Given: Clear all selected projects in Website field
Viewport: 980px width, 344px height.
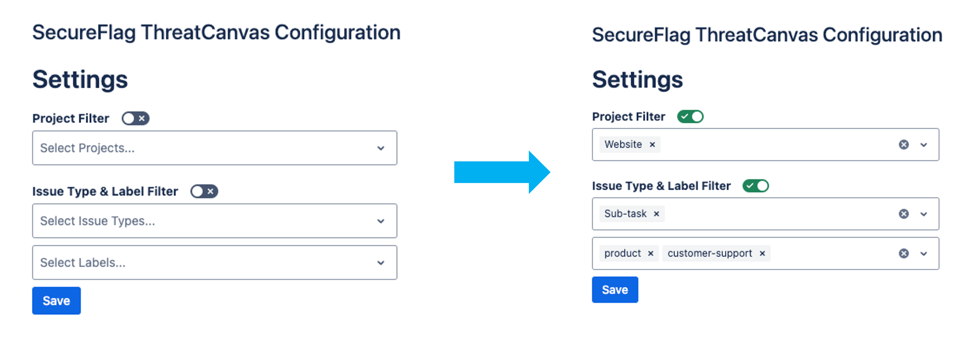Looking at the screenshot, I should tap(904, 145).
